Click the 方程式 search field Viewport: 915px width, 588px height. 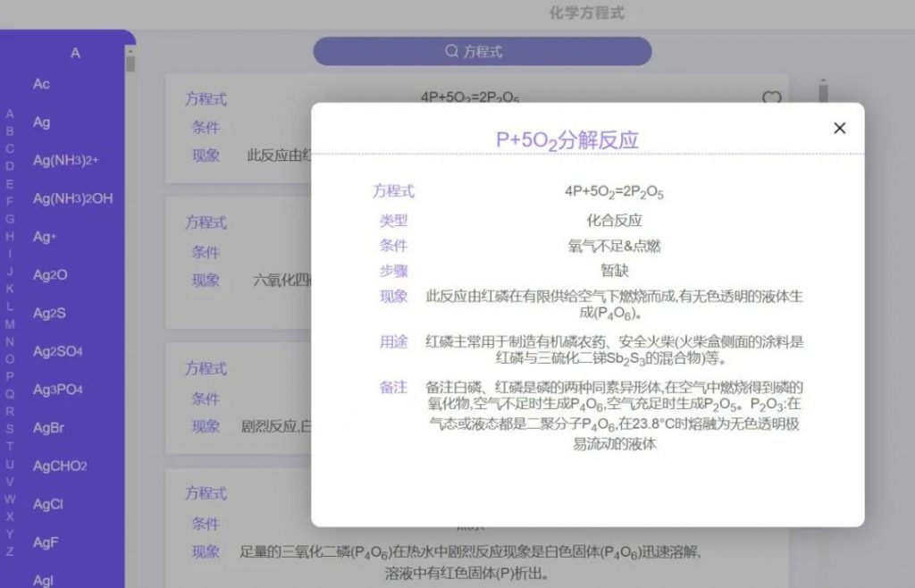coord(482,51)
